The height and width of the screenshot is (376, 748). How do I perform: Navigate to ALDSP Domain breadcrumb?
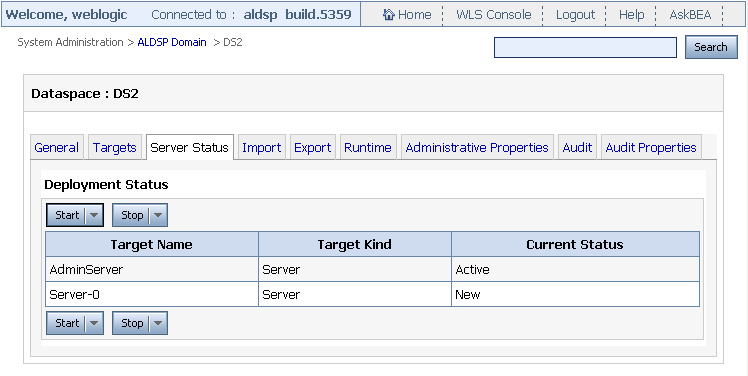(x=172, y=42)
